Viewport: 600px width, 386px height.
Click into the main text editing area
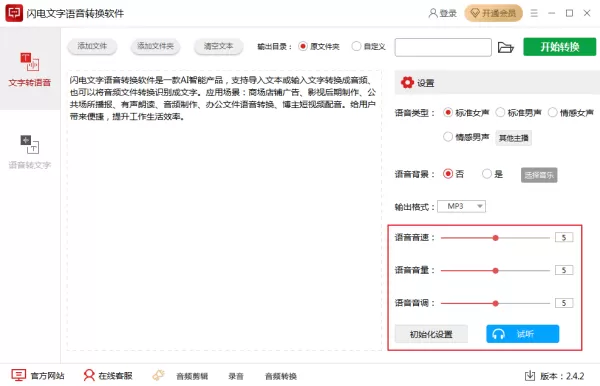(224, 210)
